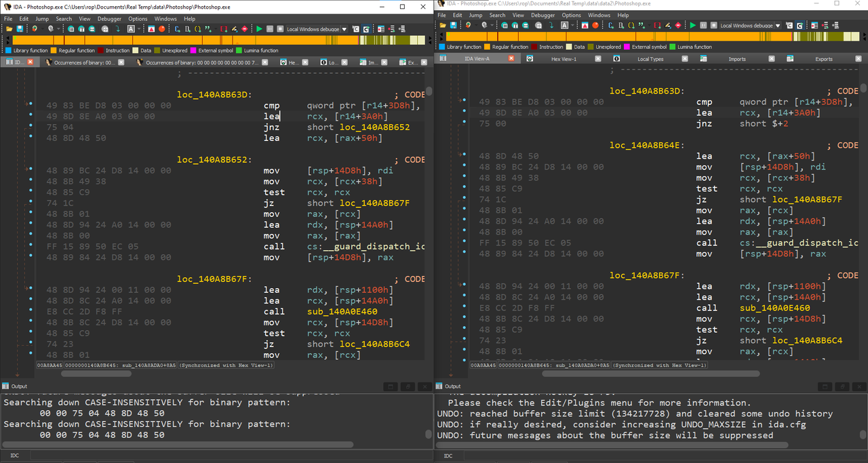Open dropdown arrow beside text search icon, left toolbar

coord(139,29)
